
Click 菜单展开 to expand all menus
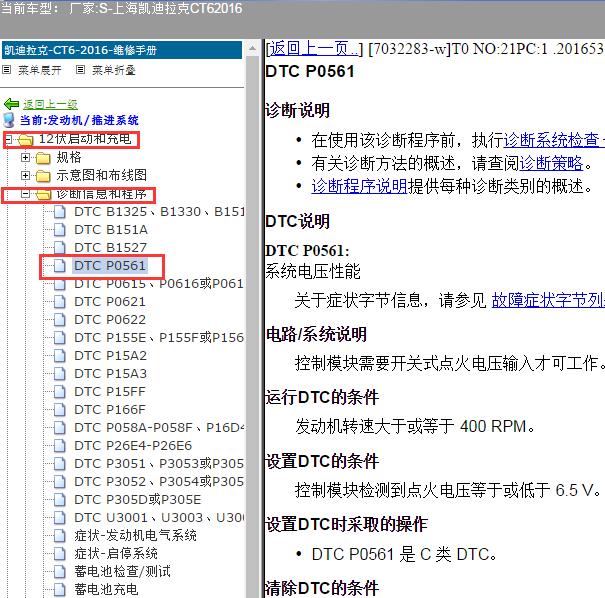[40, 70]
